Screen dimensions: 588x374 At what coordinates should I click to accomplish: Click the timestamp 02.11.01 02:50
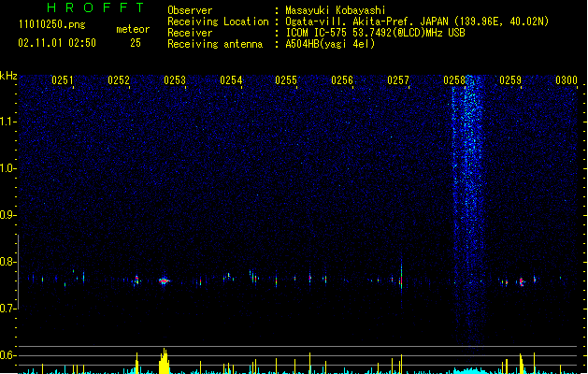point(57,43)
